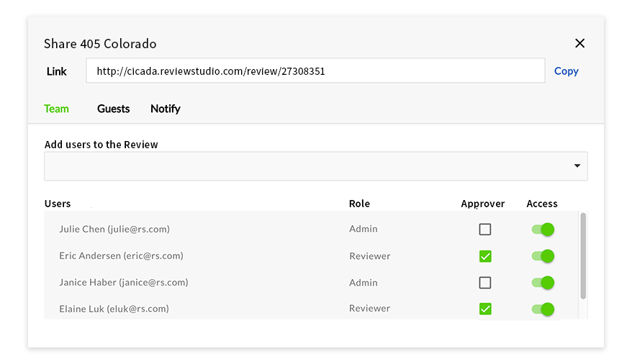Select Julie Chen's Admin role
This screenshot has width=632, height=364.
[x=364, y=229]
